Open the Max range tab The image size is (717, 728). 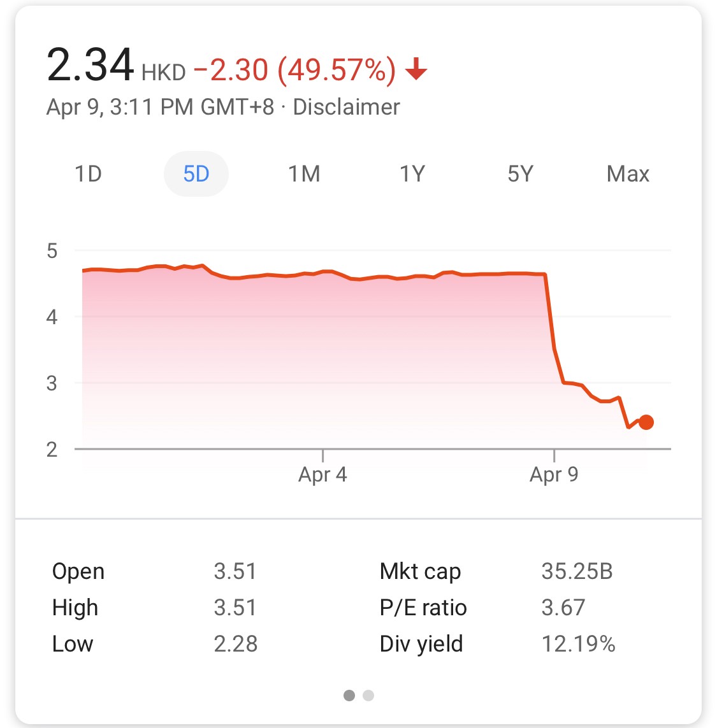click(x=628, y=174)
